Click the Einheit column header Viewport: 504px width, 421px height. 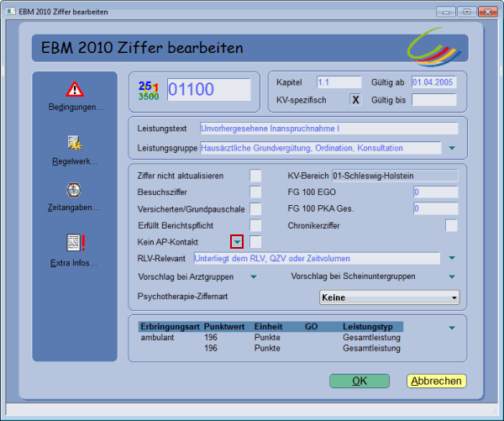[268, 327]
